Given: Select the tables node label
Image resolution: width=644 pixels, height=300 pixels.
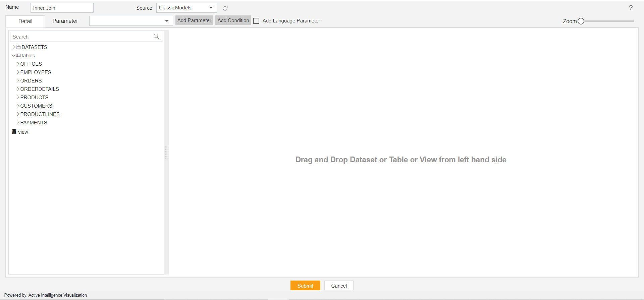Looking at the screenshot, I should point(28,56).
